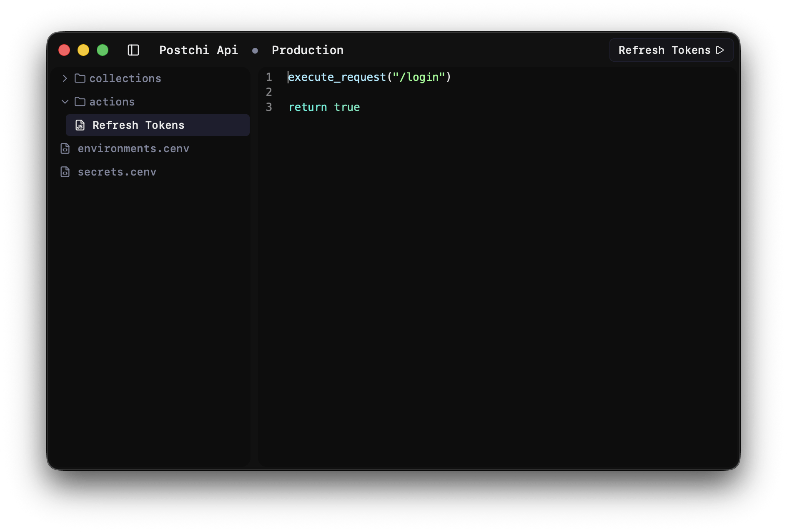
Task: Place cursor in execute_request line of code
Action: pos(369,77)
